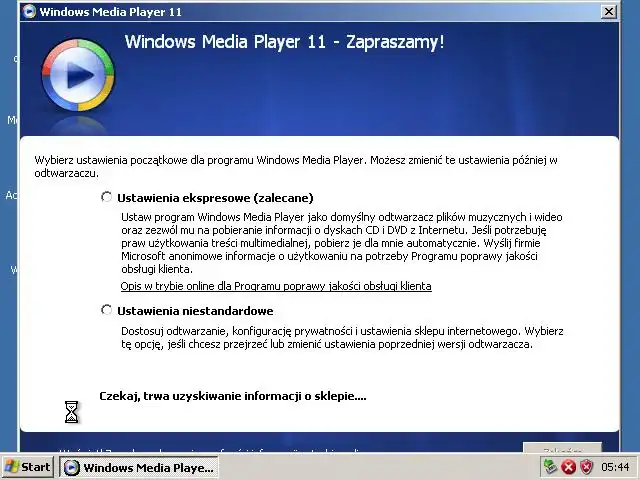Select the "Ustawienia niestandardowe" radio button
Screen dimensions: 640x480
(x=107, y=310)
